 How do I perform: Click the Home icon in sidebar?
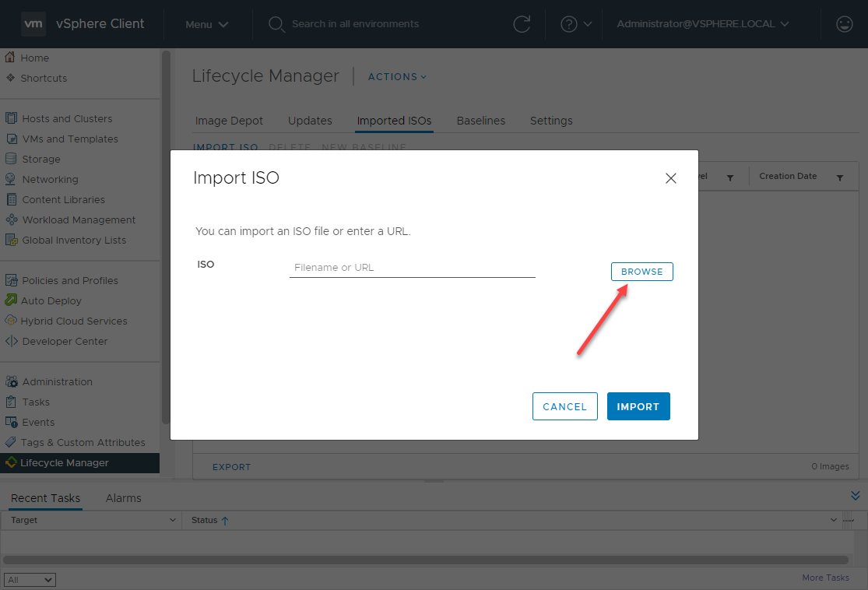10,57
